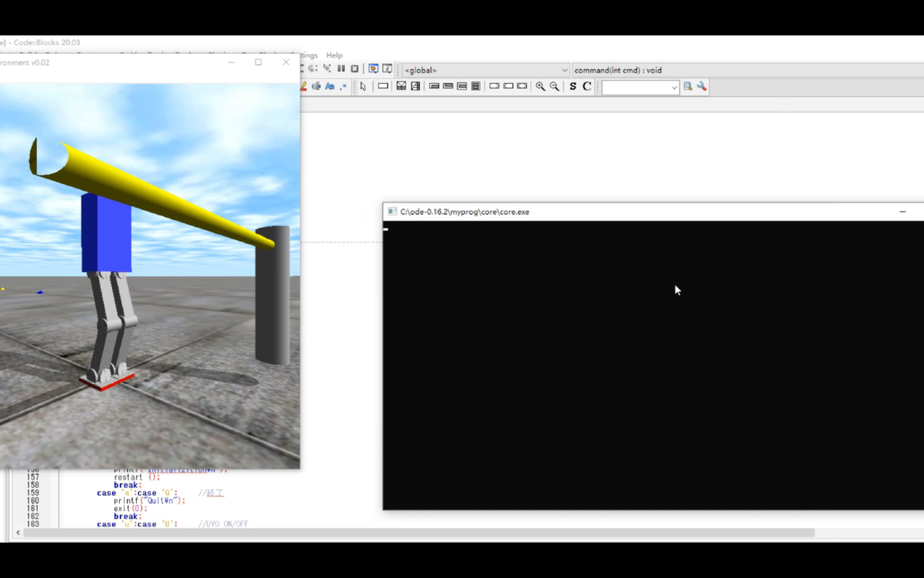Image resolution: width=924 pixels, height=578 pixels.
Task: Open the debugger Various info icon
Action: coord(387,69)
